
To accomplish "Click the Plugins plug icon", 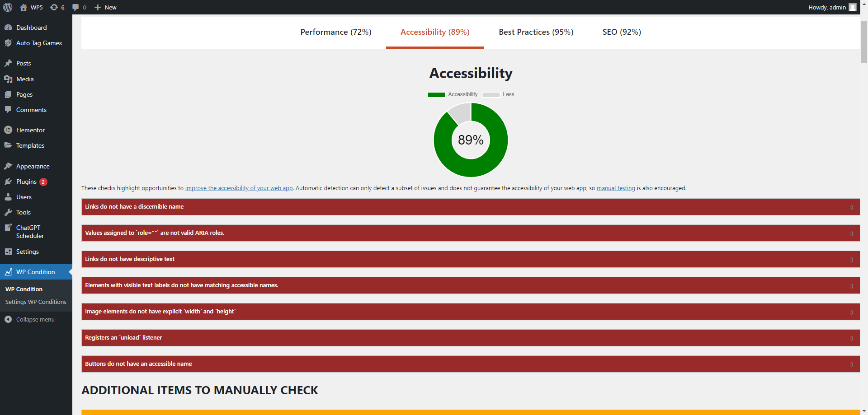I will tap(8, 182).
